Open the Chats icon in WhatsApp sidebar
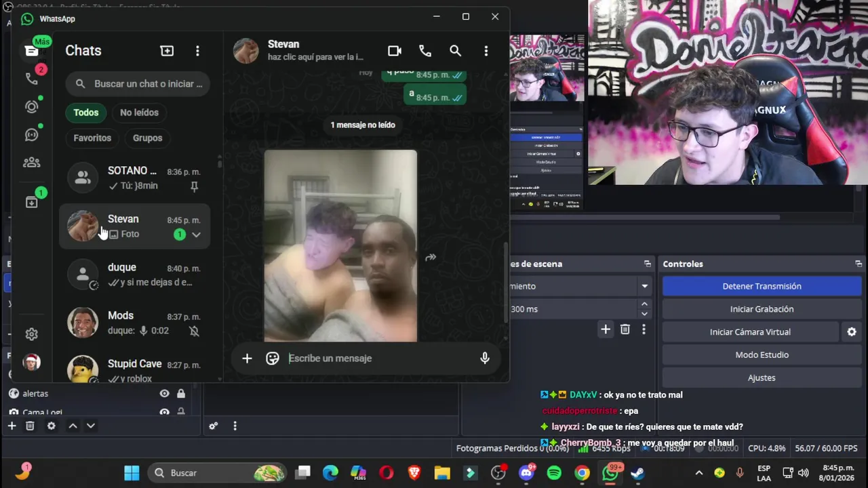This screenshot has width=868, height=488. (x=32, y=50)
